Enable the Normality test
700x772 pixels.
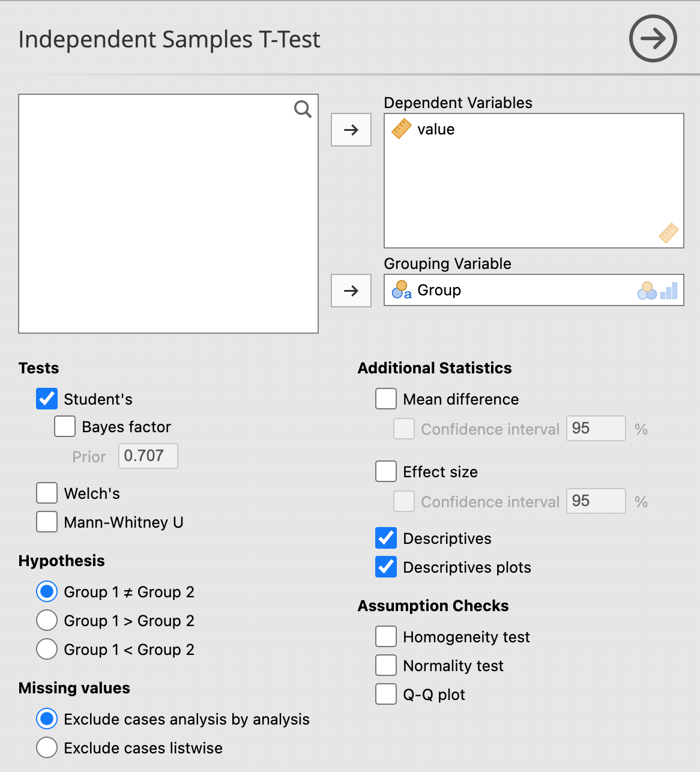[x=386, y=665]
